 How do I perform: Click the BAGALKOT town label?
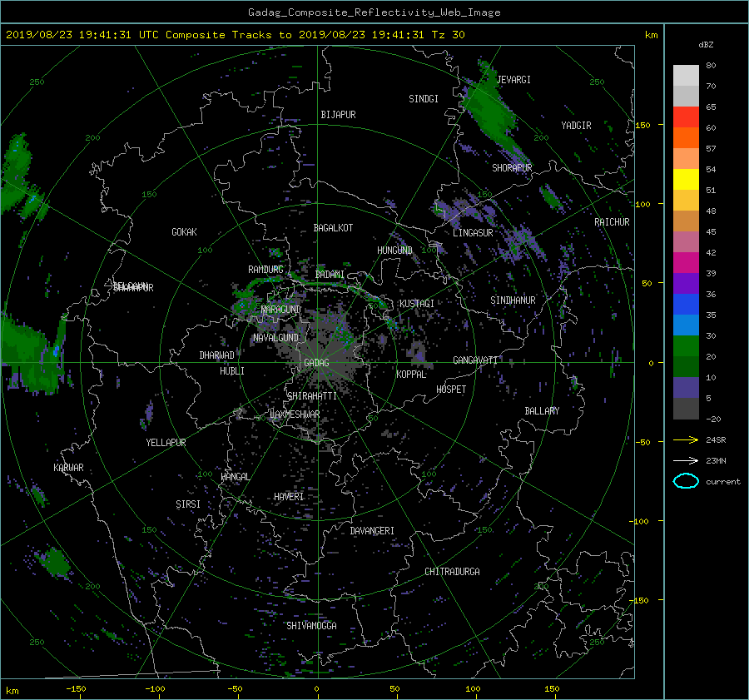point(333,228)
